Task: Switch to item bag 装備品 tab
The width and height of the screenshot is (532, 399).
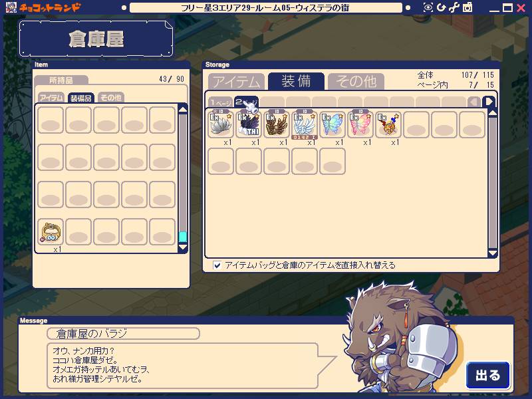Action: click(80, 98)
